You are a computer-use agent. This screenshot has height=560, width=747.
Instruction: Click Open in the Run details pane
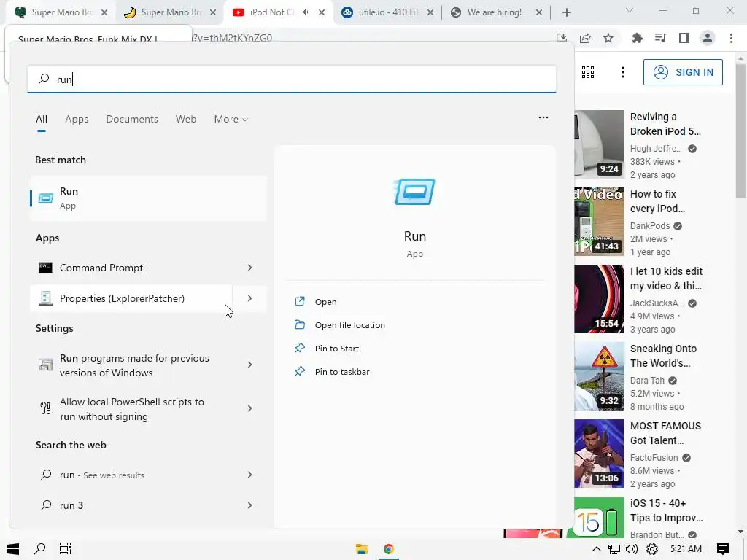point(325,302)
